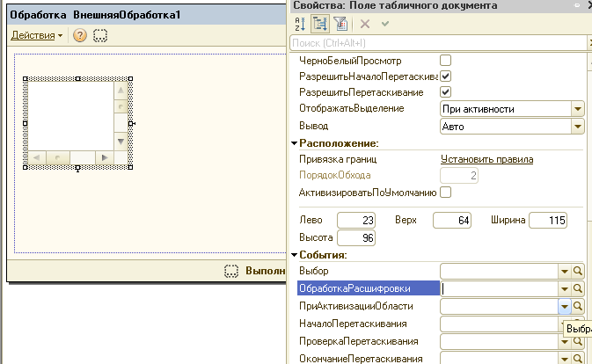Open the Действия menu
Viewport: 592px width, 364px height.
pos(37,35)
